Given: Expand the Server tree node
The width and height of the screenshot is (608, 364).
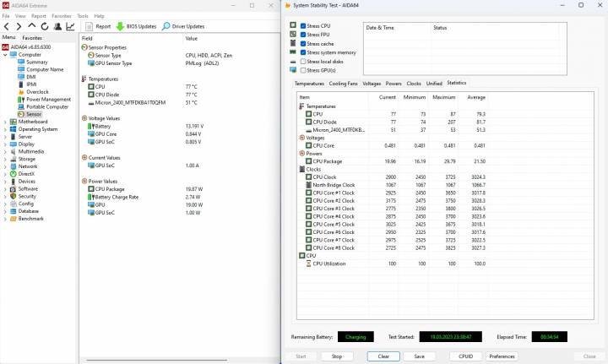Looking at the screenshot, I should pyautogui.click(x=5, y=137).
